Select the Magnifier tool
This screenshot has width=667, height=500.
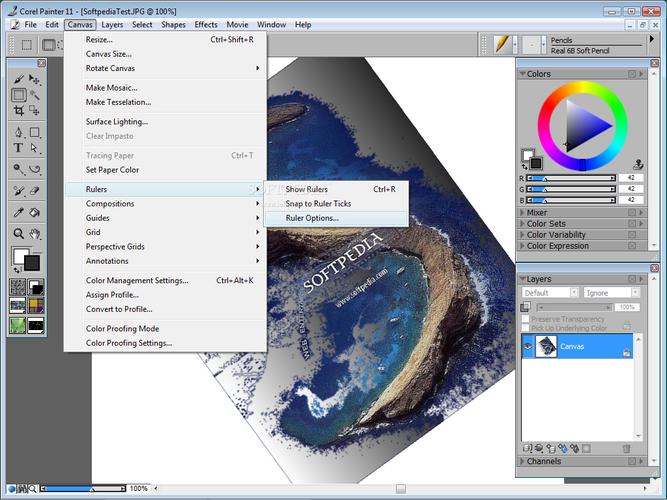[18, 233]
